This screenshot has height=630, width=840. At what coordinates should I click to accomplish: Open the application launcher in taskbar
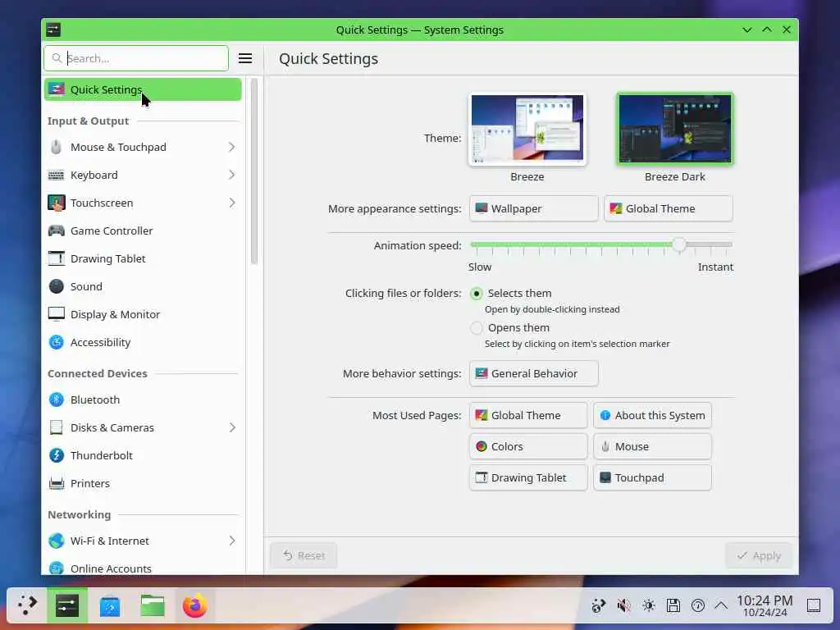(27, 605)
